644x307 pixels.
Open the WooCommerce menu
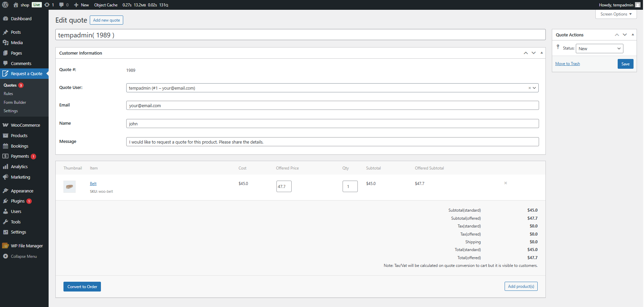(x=25, y=125)
